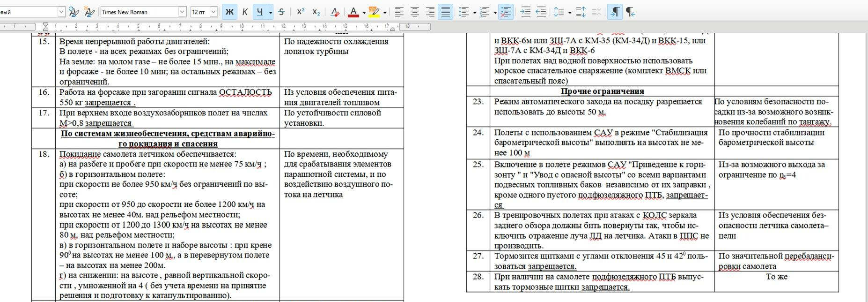Toggle bold (Ж) formatting

(229, 12)
